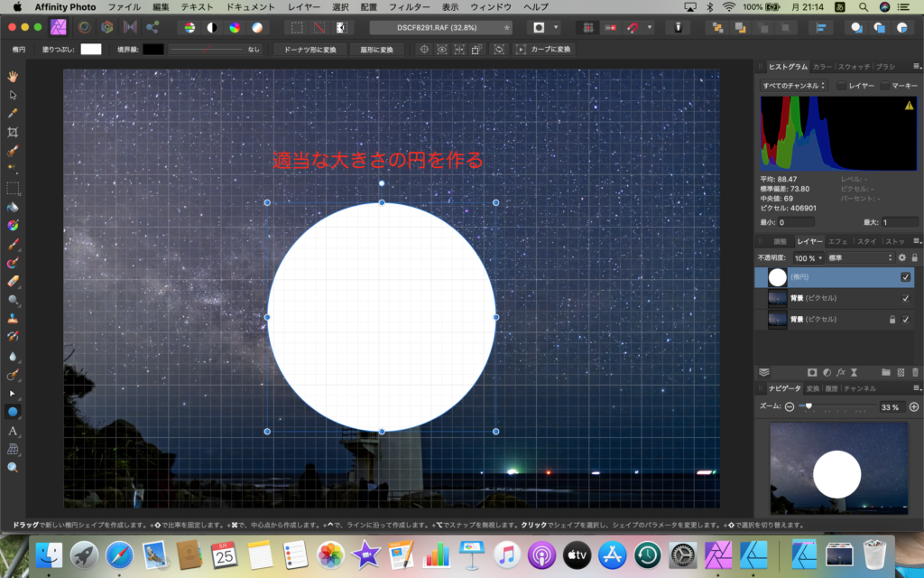This screenshot has width=924, height=578.
Task: Select the View (hand) tool
Action: tap(13, 76)
